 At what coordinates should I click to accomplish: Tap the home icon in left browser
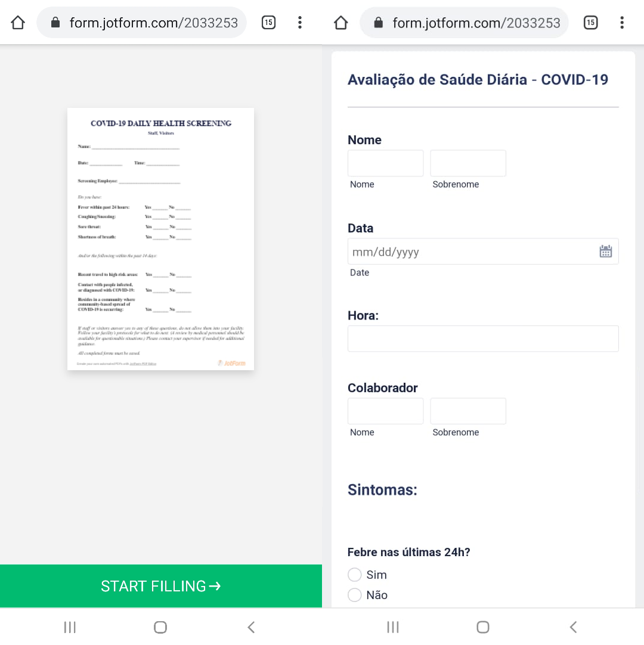coord(18,23)
